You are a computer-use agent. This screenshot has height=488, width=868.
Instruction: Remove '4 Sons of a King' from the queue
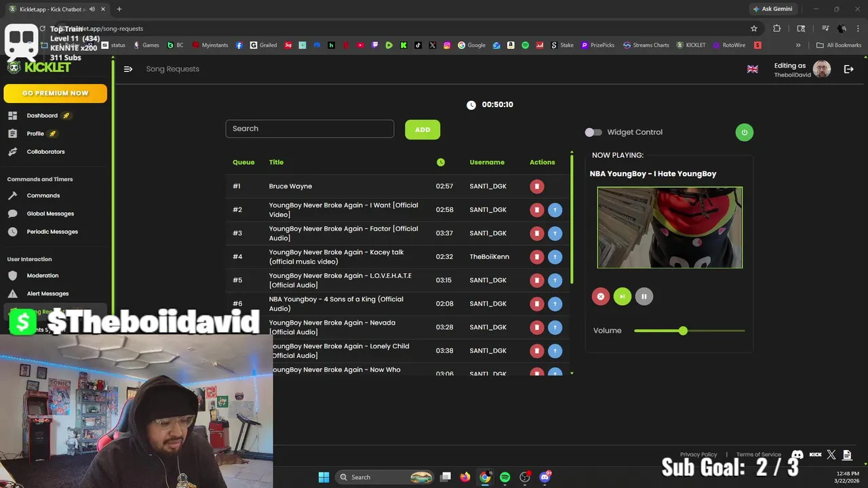[x=536, y=304]
